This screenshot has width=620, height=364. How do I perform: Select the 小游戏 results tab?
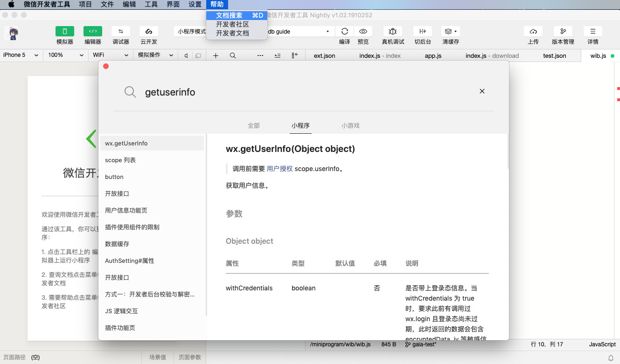point(350,125)
